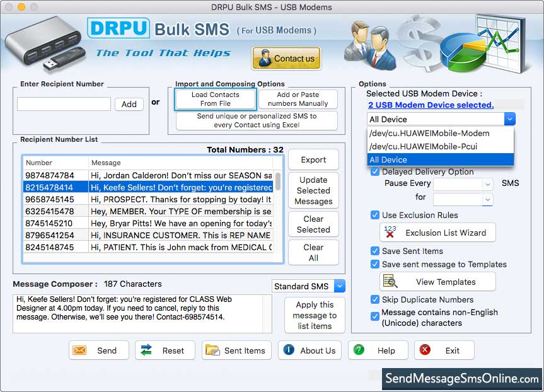Click message 'Hey, MEMBER. Your TYPE OF membership'
The image size is (544, 392).
(181, 211)
